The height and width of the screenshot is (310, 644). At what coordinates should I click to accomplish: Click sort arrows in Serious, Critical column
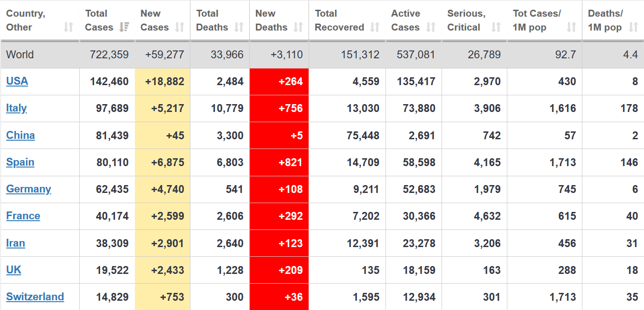496,27
